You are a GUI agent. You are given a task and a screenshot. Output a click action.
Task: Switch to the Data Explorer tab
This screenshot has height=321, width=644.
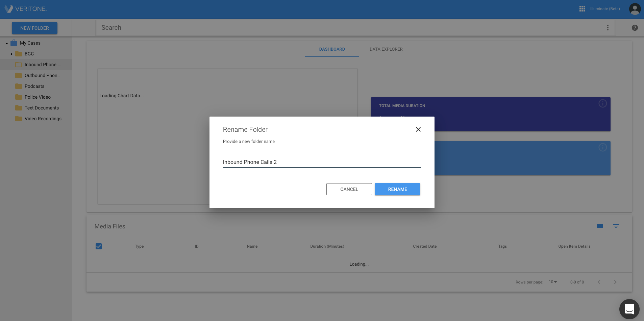(386, 49)
